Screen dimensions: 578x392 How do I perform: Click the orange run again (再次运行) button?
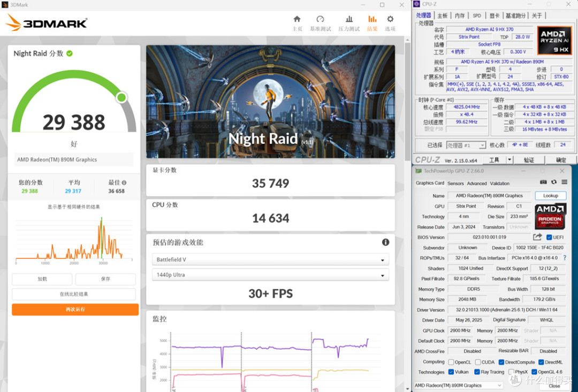[75, 310]
